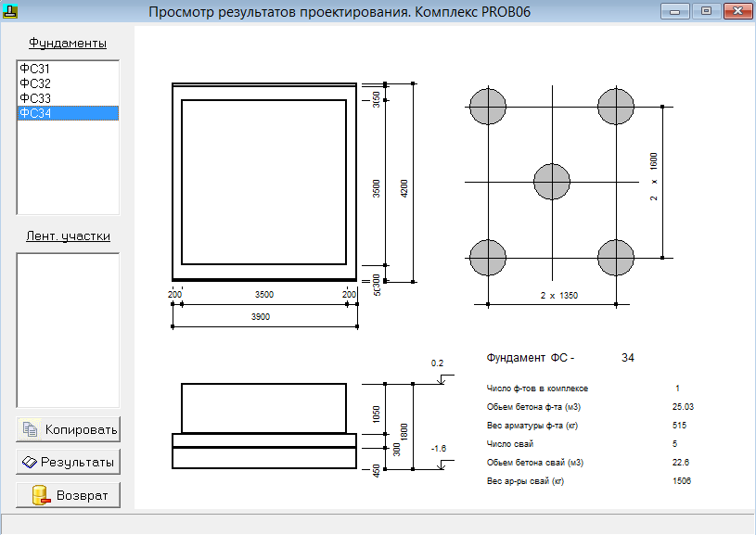This screenshot has height=535, width=756.
Task: Click the book icon on Результаты
Action: (x=30, y=463)
